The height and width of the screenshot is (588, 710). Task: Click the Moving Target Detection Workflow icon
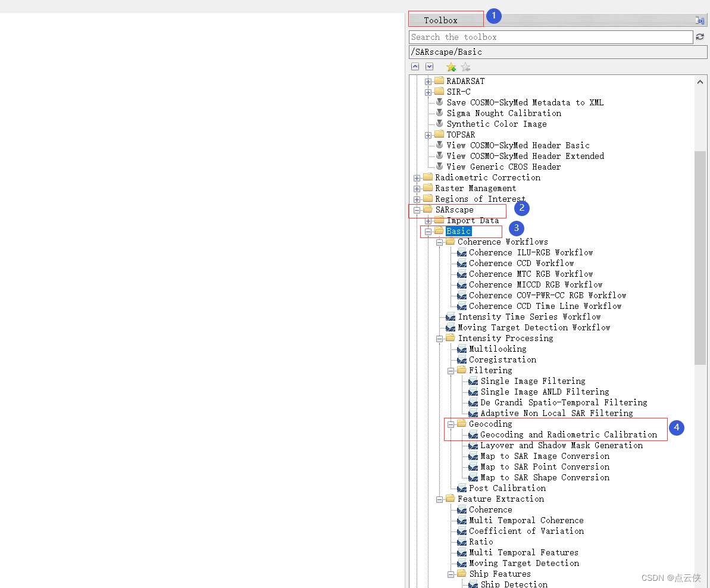[451, 328]
